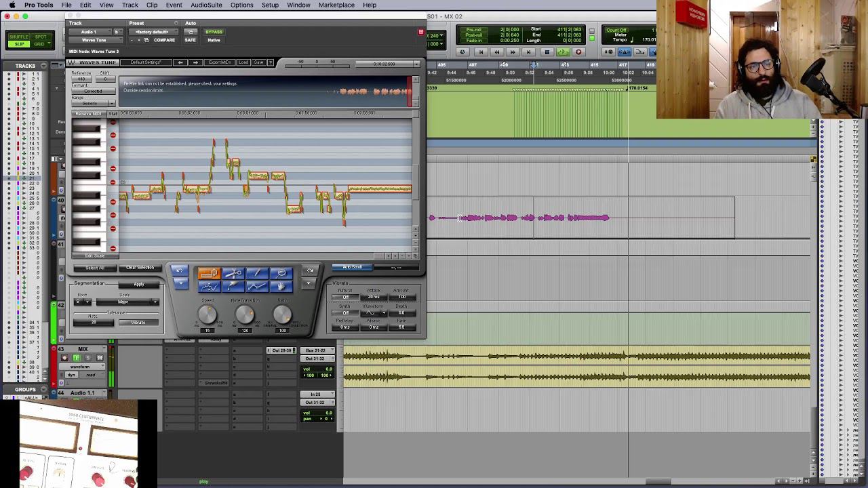Open the Root note B dropdown
This screenshot has width=868, height=488.
point(83,302)
